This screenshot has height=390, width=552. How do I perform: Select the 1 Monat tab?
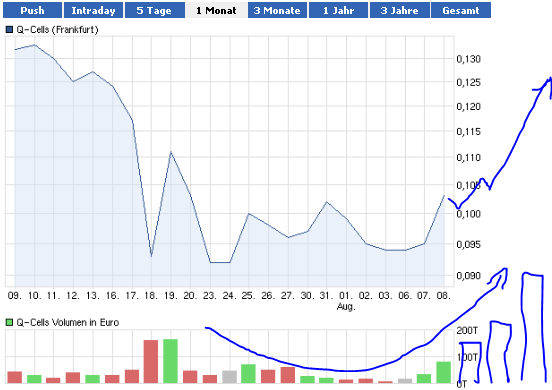[216, 10]
